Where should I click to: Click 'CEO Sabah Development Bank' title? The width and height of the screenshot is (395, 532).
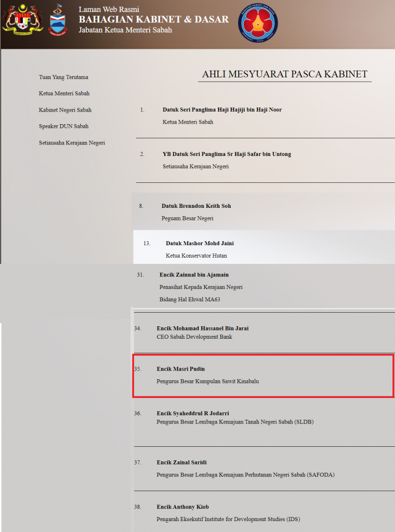194,337
